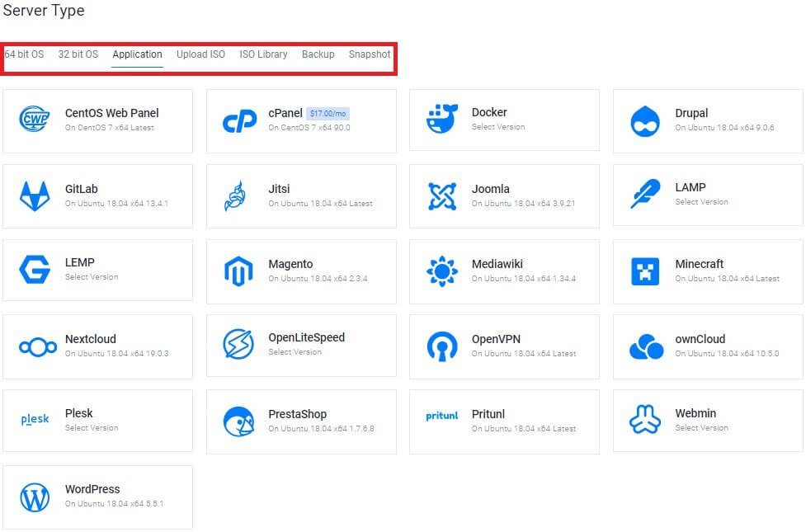Click the ownCloud cloud icon

click(646, 346)
